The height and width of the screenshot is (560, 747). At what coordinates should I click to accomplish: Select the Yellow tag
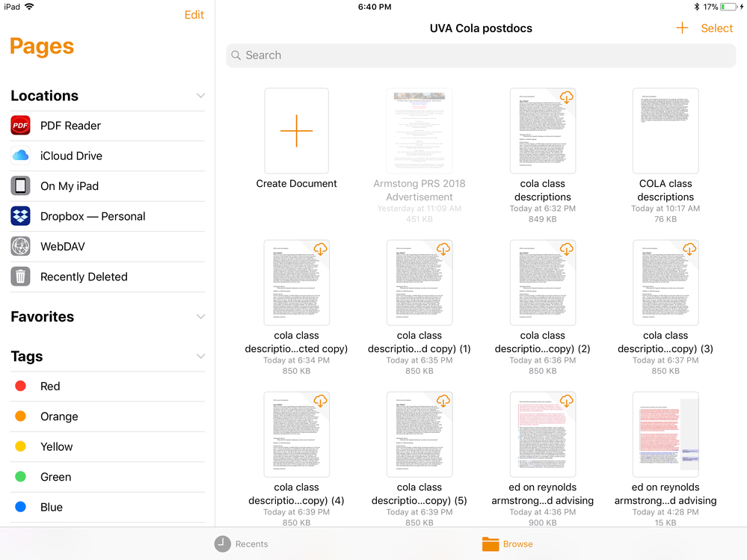pos(108,446)
